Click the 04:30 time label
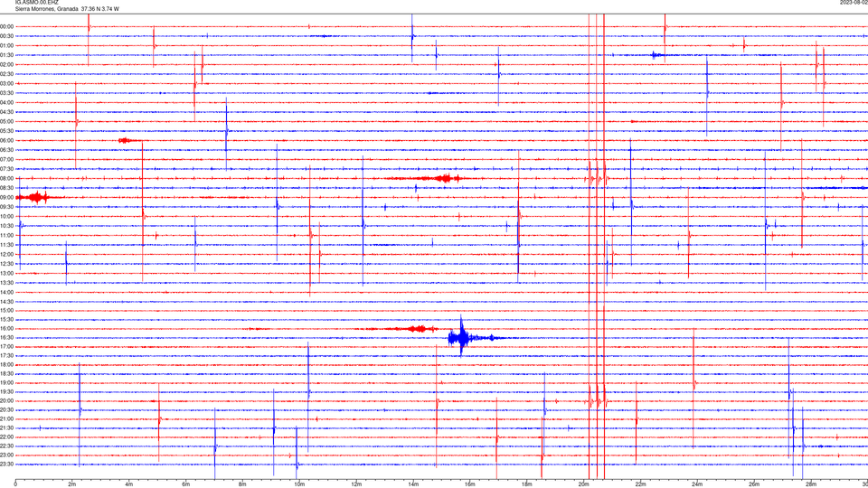 (6, 112)
